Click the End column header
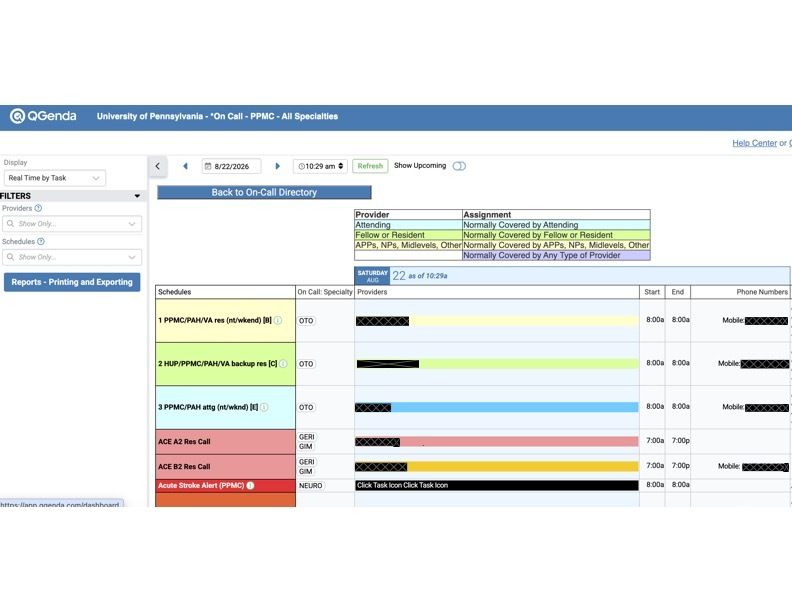 [678, 292]
